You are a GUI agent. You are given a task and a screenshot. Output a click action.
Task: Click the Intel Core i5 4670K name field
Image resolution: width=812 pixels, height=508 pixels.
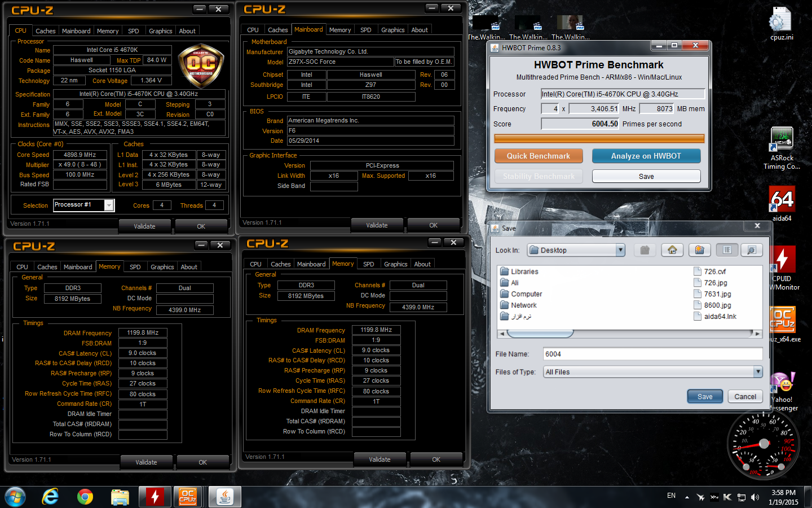pos(112,50)
